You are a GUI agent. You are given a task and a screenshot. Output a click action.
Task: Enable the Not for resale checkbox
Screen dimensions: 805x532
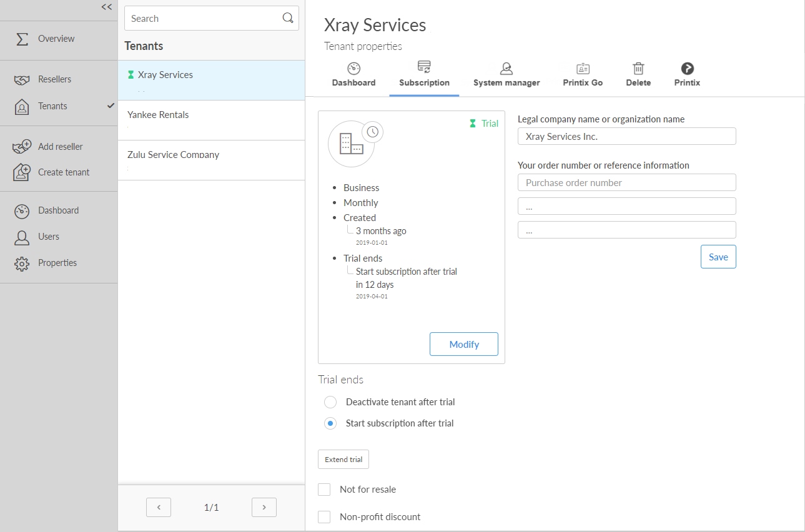(x=324, y=490)
